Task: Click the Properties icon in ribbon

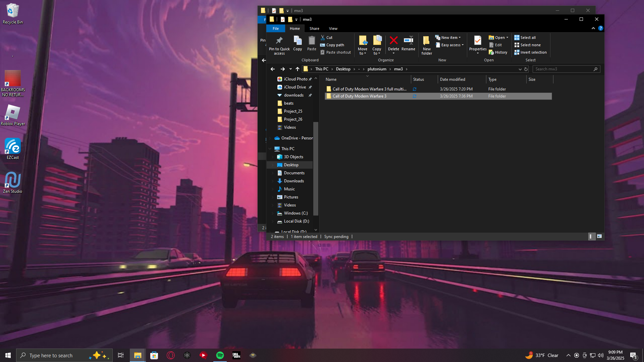Action: (478, 41)
